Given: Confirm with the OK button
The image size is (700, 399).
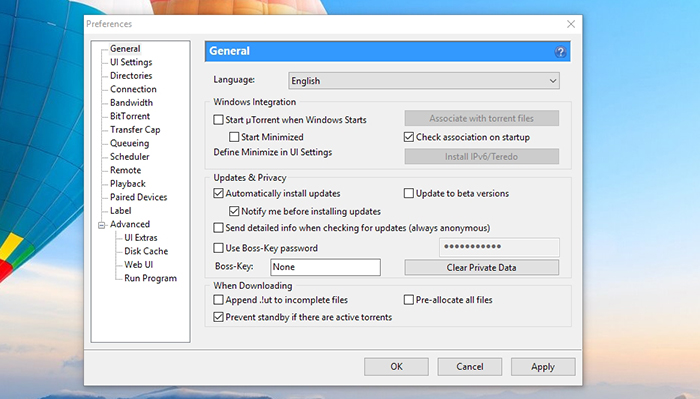Looking at the screenshot, I should click(x=396, y=366).
